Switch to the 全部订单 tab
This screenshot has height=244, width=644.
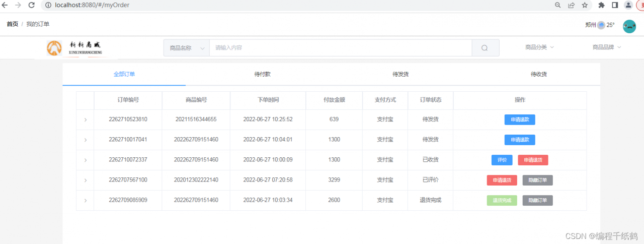pyautogui.click(x=124, y=74)
